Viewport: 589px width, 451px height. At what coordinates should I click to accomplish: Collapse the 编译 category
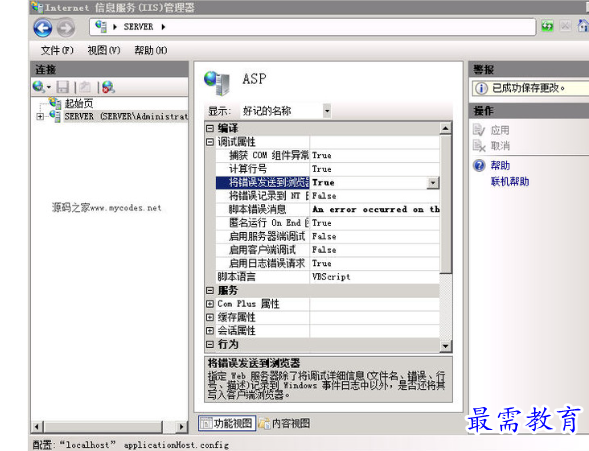pos(210,128)
